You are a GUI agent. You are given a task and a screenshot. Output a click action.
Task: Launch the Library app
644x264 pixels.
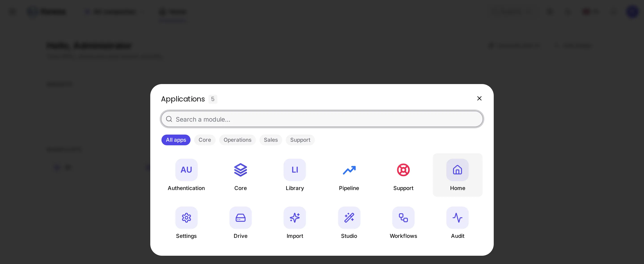coord(295,175)
